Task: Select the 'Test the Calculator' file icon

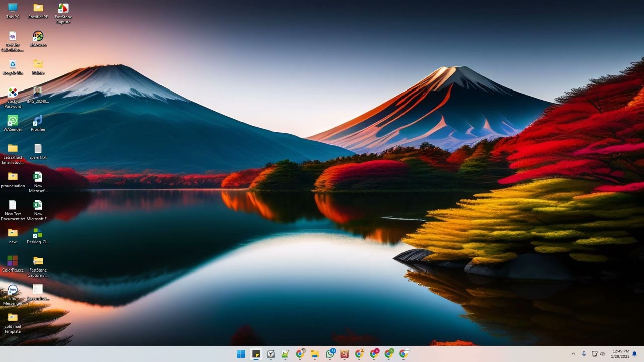Action: point(13,41)
